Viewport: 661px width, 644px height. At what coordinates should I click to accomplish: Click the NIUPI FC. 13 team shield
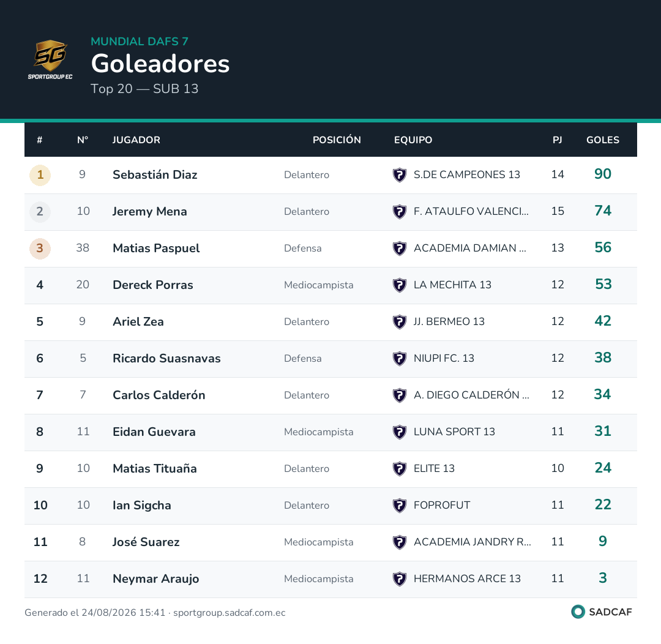click(x=399, y=358)
